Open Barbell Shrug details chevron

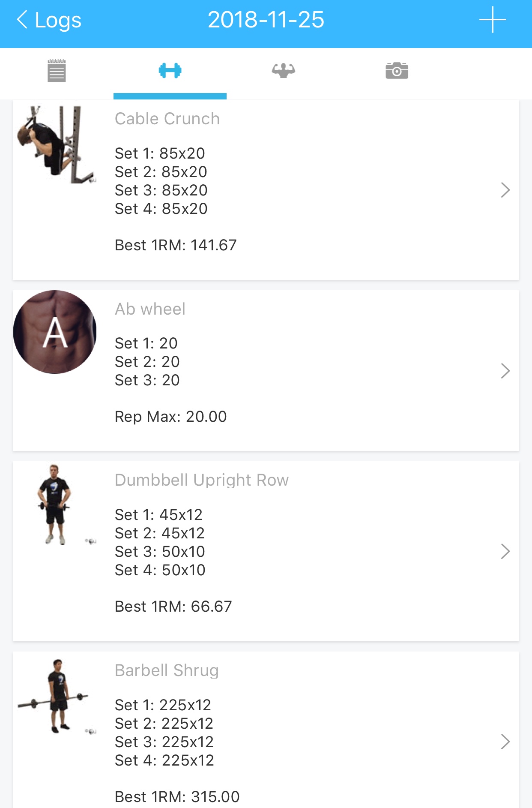(505, 742)
